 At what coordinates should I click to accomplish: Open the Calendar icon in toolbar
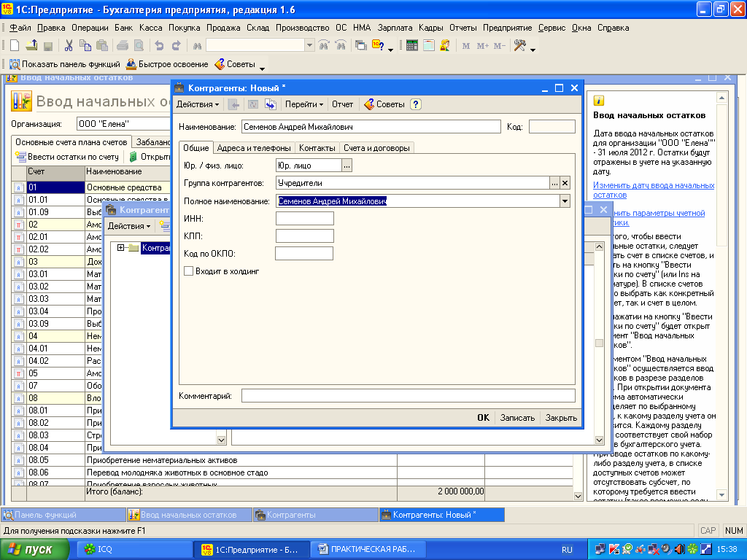429,46
